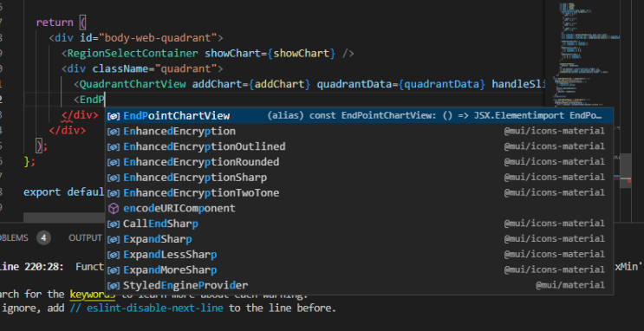Select the StyledEngineProvider suggestion
Viewport: 644px width, 331px height.
(360, 285)
